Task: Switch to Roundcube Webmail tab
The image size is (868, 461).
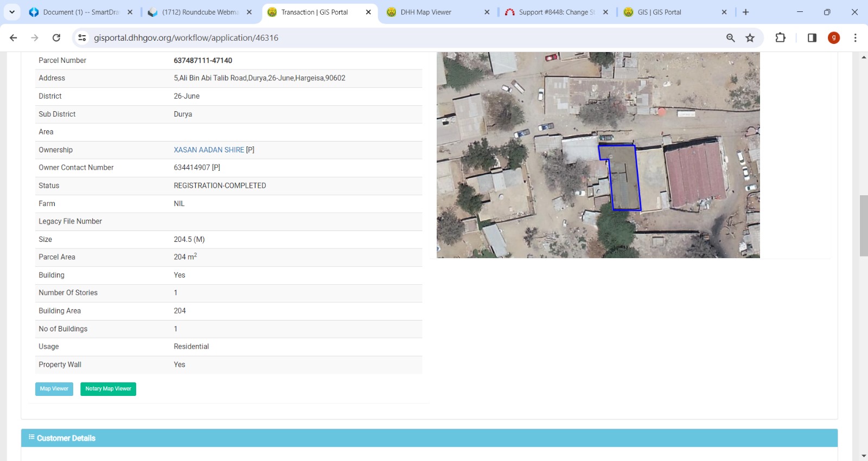Action: click(x=200, y=12)
